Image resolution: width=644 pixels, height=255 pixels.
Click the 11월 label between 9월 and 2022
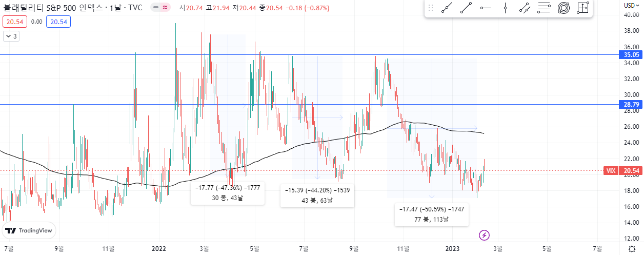(x=108, y=249)
